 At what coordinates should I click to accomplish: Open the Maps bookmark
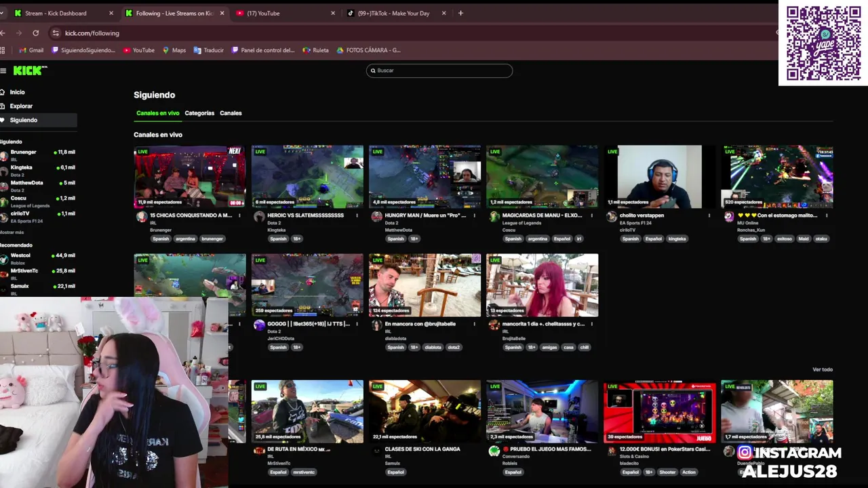(174, 50)
